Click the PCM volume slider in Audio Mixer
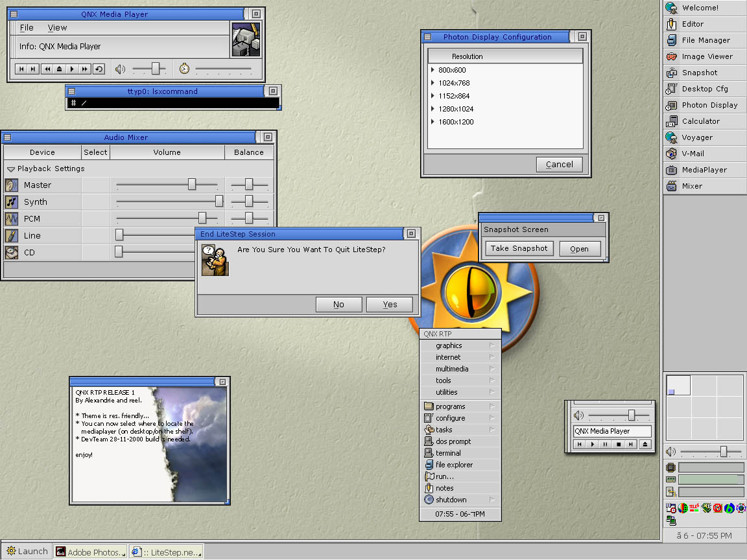The image size is (747, 560). click(x=167, y=218)
